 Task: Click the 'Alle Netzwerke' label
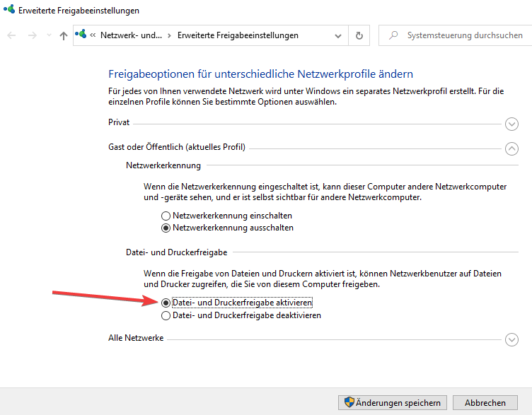pos(136,338)
